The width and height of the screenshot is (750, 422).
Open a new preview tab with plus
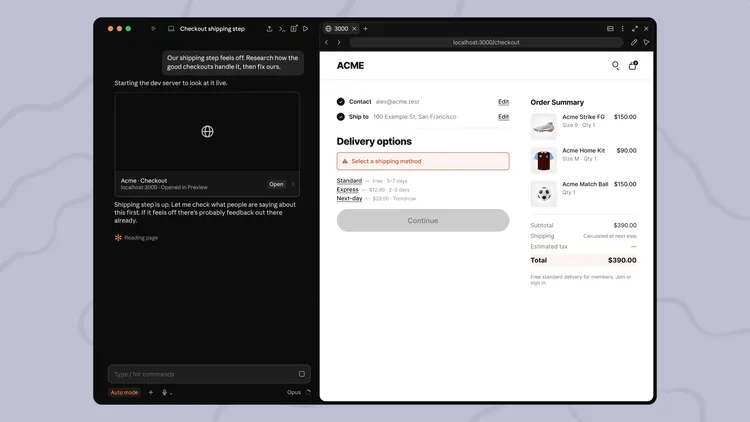pyautogui.click(x=365, y=29)
